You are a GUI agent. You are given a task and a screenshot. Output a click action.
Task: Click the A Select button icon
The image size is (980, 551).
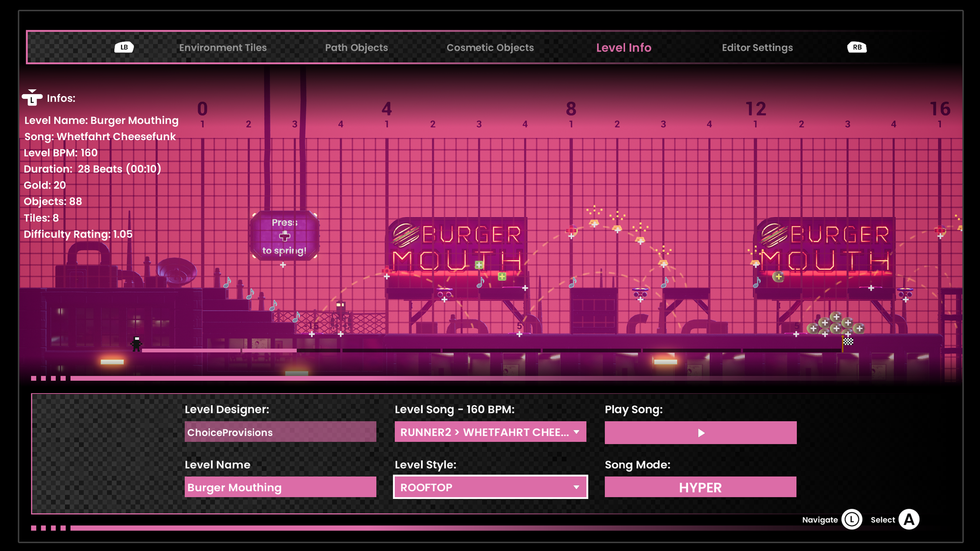click(909, 520)
